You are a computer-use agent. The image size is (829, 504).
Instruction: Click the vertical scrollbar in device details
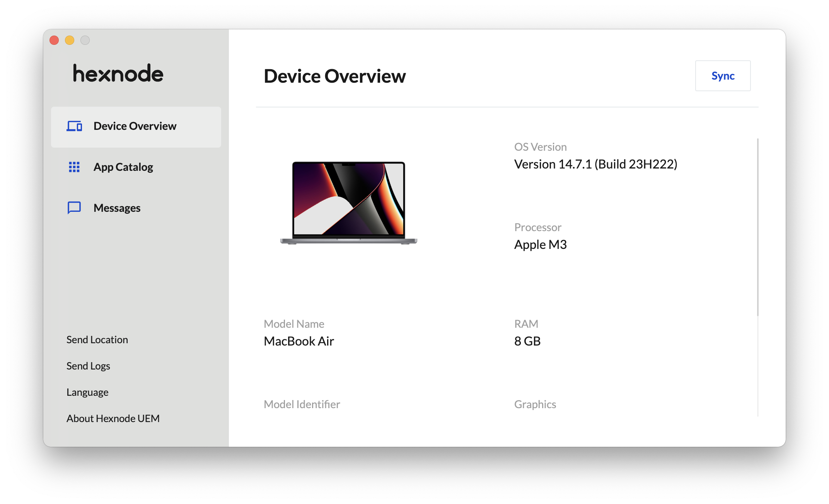(x=758, y=227)
